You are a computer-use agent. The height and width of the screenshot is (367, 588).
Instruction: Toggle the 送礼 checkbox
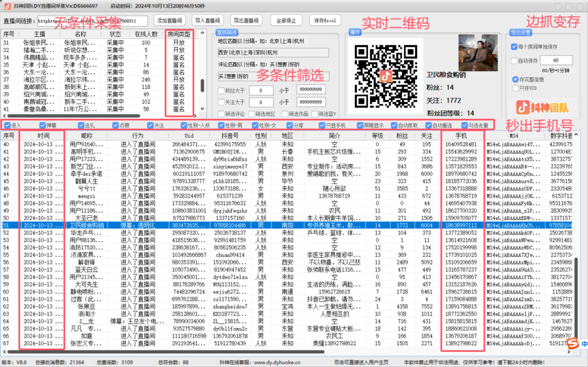[81, 125]
